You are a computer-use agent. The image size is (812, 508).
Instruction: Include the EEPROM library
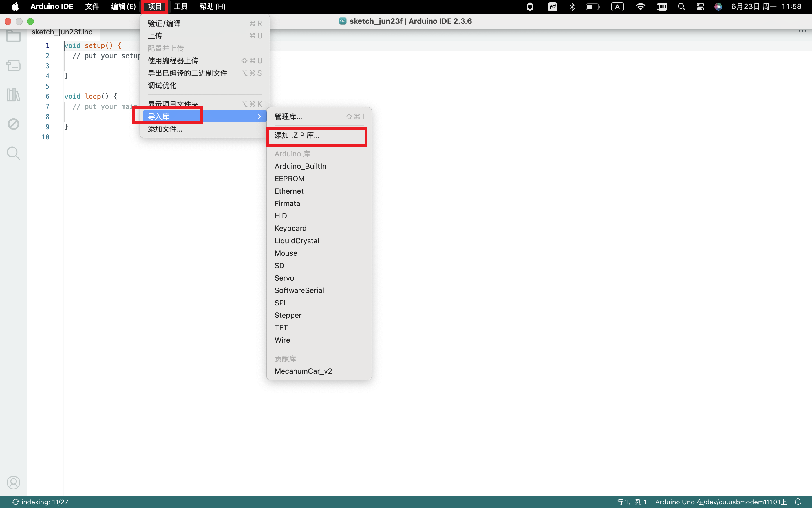(x=319, y=178)
